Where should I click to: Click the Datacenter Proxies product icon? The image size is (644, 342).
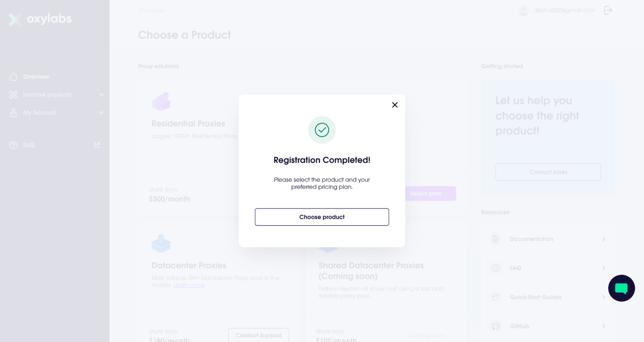pyautogui.click(x=161, y=243)
